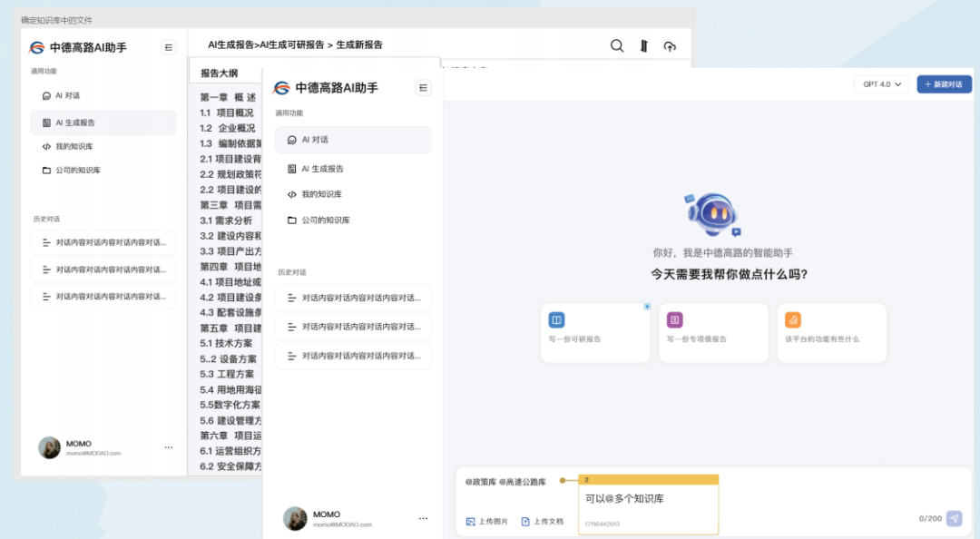Collapse the chat window's sidebar with the menu icon

pos(423,88)
